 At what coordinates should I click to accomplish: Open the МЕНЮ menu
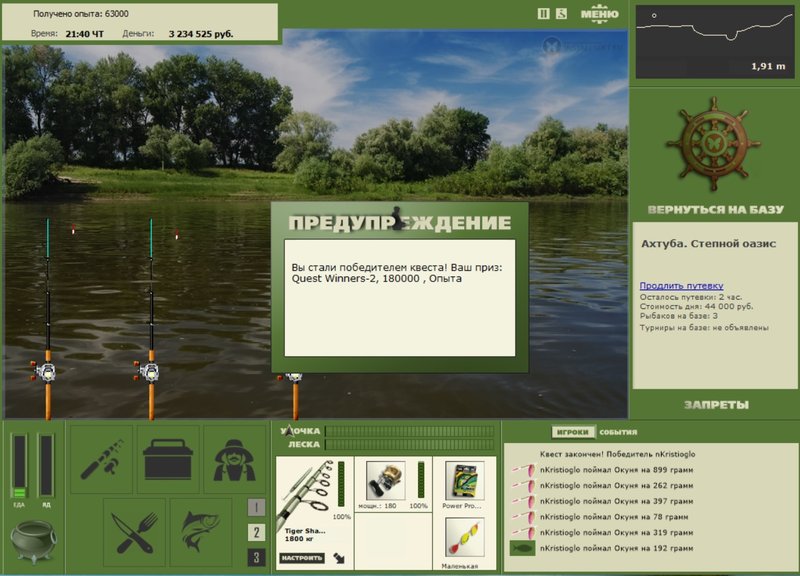click(x=599, y=14)
